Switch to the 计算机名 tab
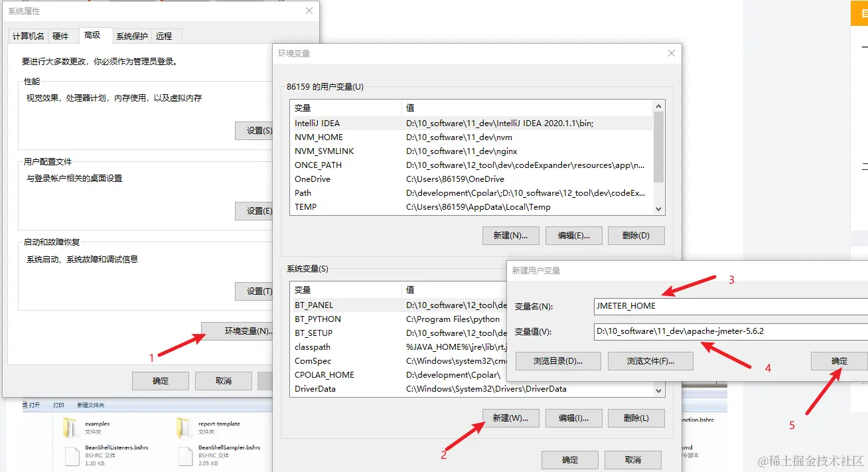The image size is (868, 472). (29, 36)
